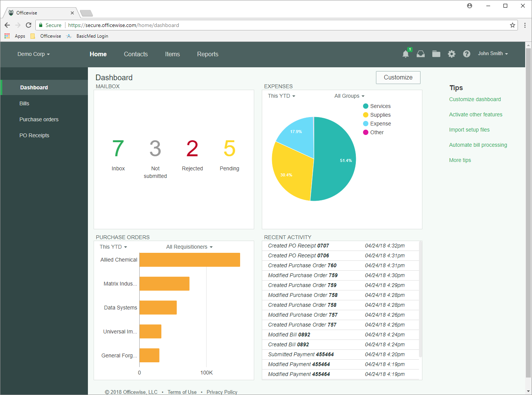The width and height of the screenshot is (532, 395).
Task: Expand the Demo Corp company dropdown
Action: click(x=33, y=54)
